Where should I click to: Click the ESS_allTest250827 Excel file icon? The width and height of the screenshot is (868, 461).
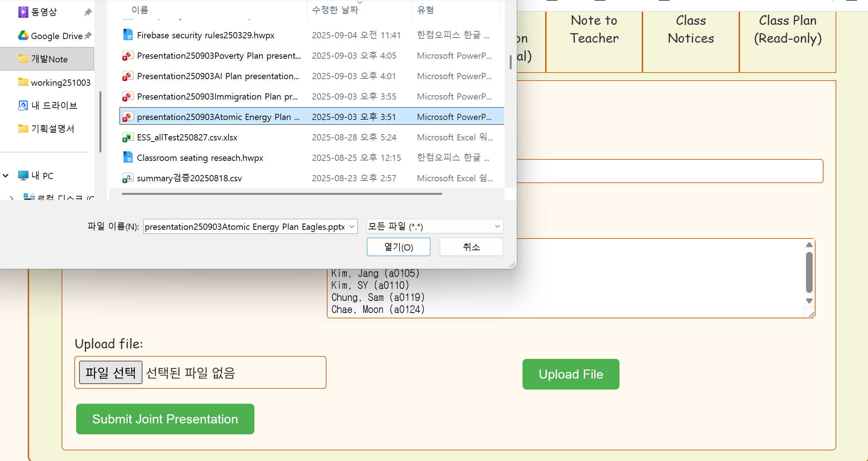[128, 137]
